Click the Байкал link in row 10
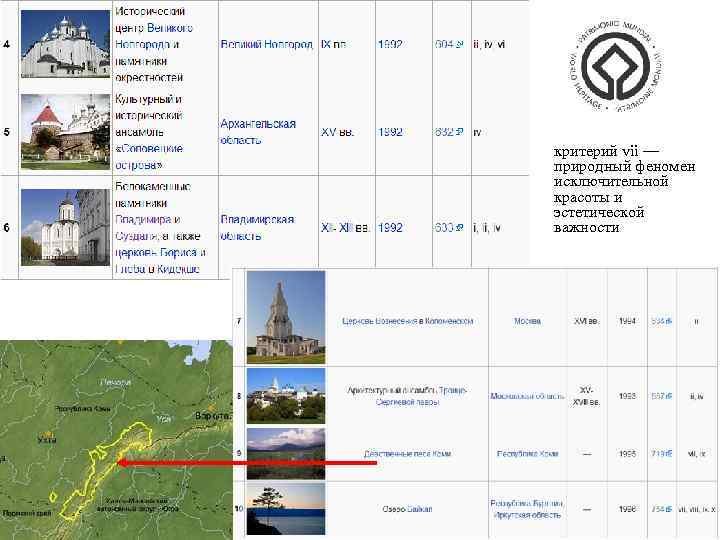Viewport: 720px width, 540px height. [x=419, y=509]
